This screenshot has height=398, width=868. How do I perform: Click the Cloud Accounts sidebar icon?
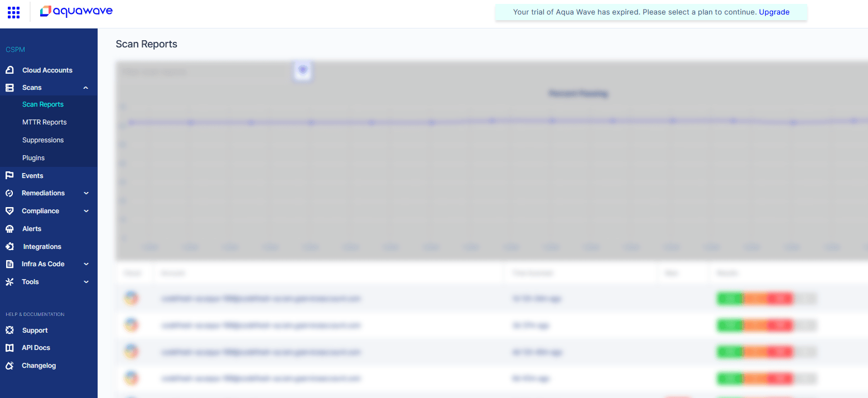click(x=9, y=70)
